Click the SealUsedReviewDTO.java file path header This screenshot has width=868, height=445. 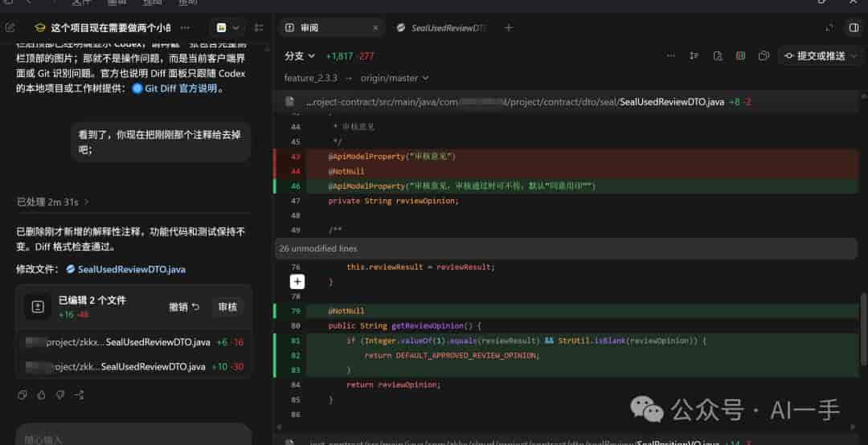click(x=515, y=102)
